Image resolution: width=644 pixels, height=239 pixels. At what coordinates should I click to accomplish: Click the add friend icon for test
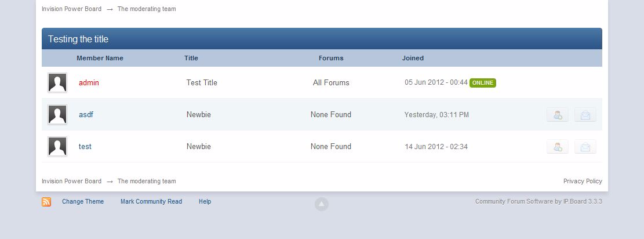tap(557, 147)
